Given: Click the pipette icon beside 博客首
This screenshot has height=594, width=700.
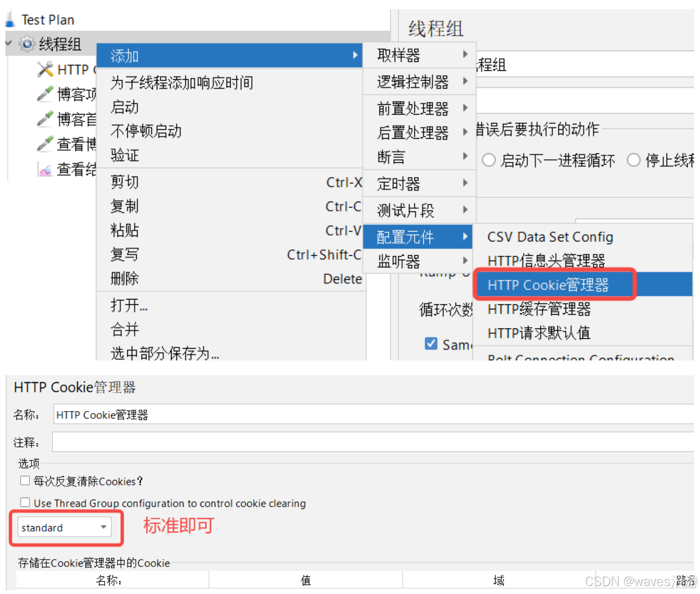Looking at the screenshot, I should click(45, 119).
